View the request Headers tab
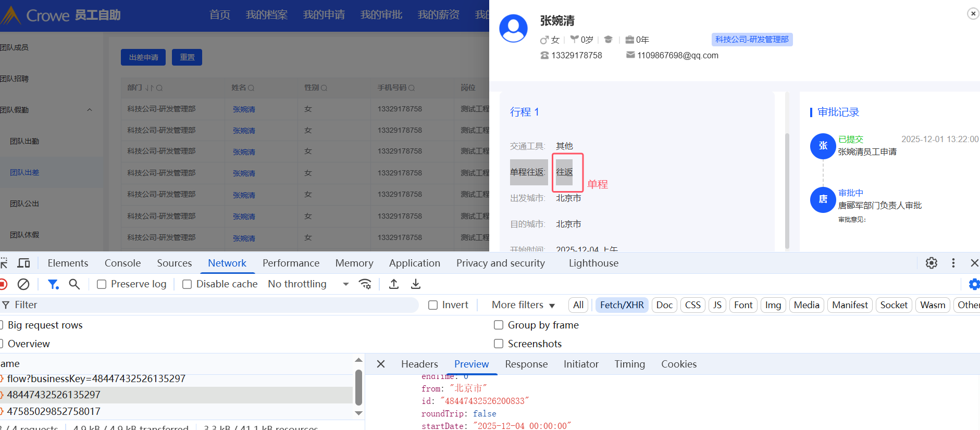Viewport: 980px width, 430px height. pyautogui.click(x=419, y=364)
